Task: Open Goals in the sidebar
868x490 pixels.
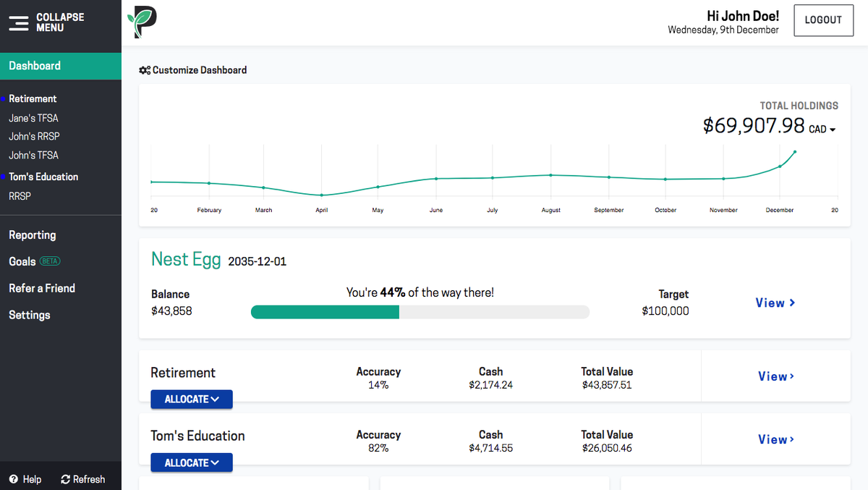Action: pos(22,261)
